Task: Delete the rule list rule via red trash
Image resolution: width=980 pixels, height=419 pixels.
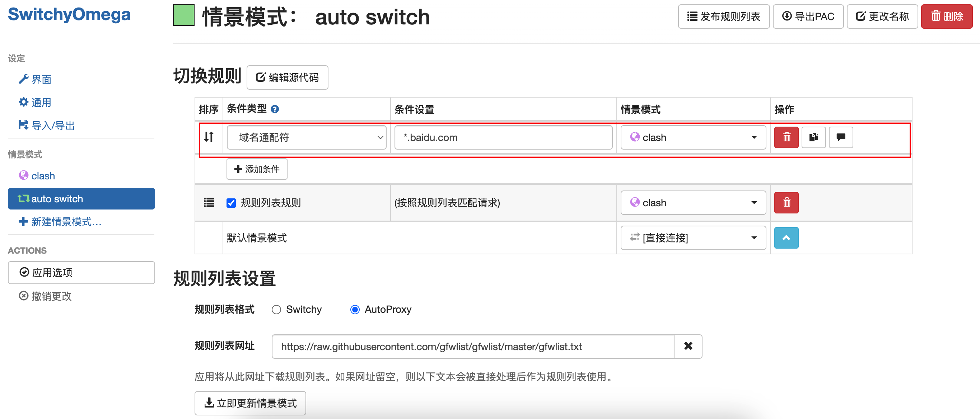Action: (x=786, y=203)
